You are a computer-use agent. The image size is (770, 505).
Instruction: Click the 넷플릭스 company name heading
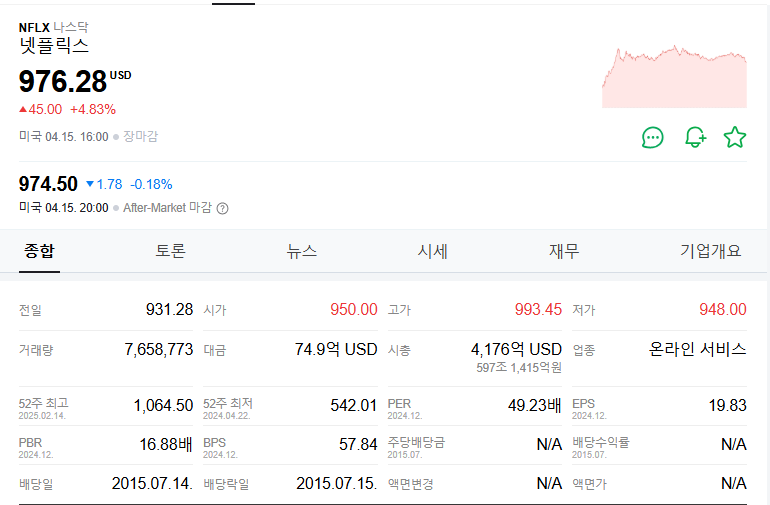(x=54, y=46)
